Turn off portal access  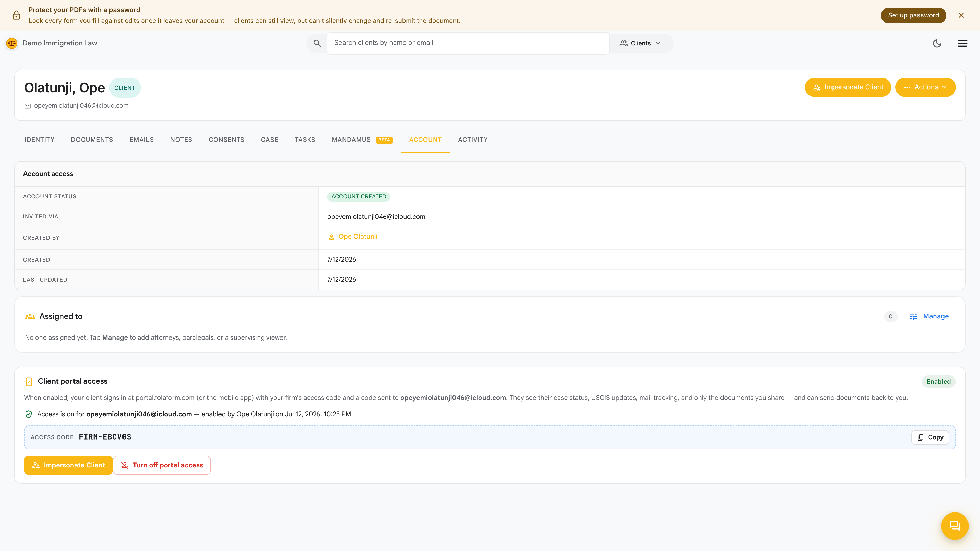[162, 465]
